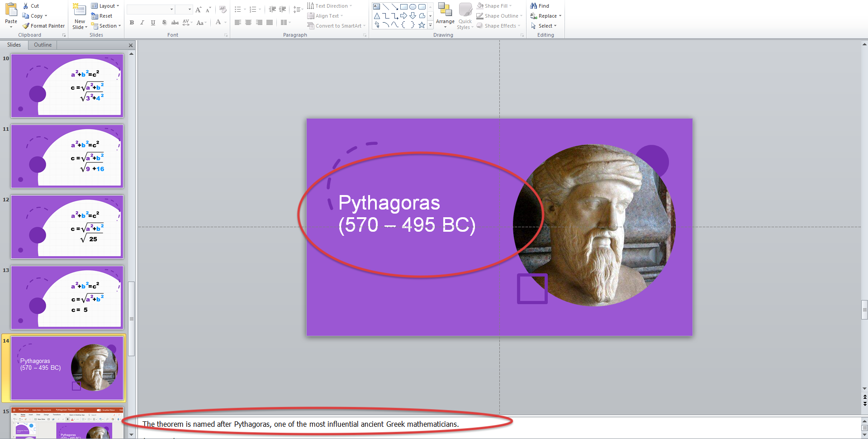868x439 pixels.
Task: Open the Select dropdown
Action: (x=544, y=26)
